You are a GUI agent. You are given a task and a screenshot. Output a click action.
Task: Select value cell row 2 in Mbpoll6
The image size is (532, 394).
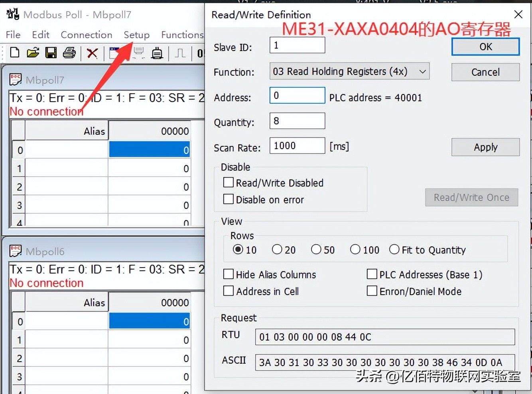coord(150,358)
